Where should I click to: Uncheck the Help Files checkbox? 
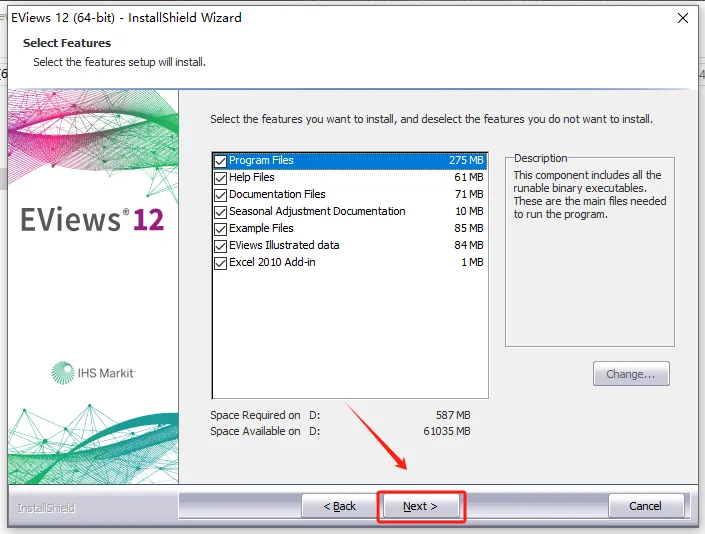tap(220, 178)
